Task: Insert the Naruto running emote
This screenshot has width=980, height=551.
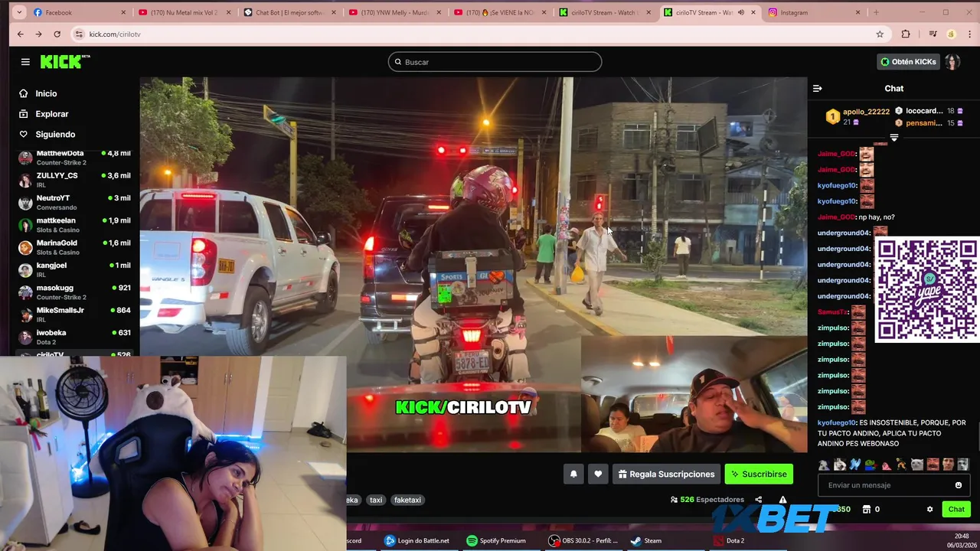Action: pyautogui.click(x=901, y=465)
